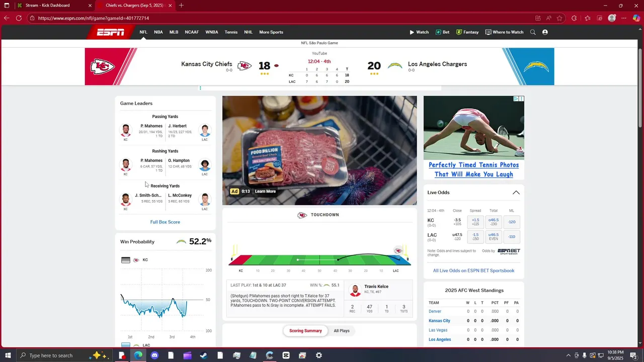Show hidden system tray icons

click(569, 355)
